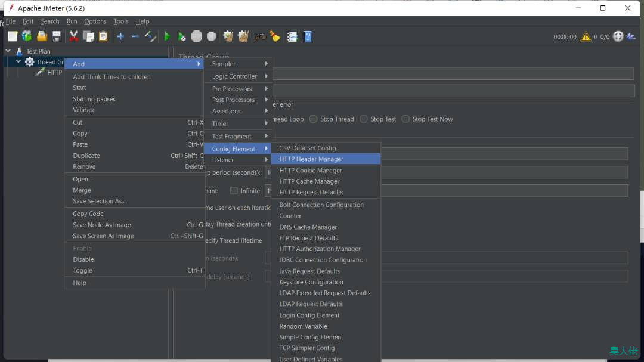The height and width of the screenshot is (362, 644).
Task: Click the New test plan toolbar icon
Action: (x=13, y=36)
